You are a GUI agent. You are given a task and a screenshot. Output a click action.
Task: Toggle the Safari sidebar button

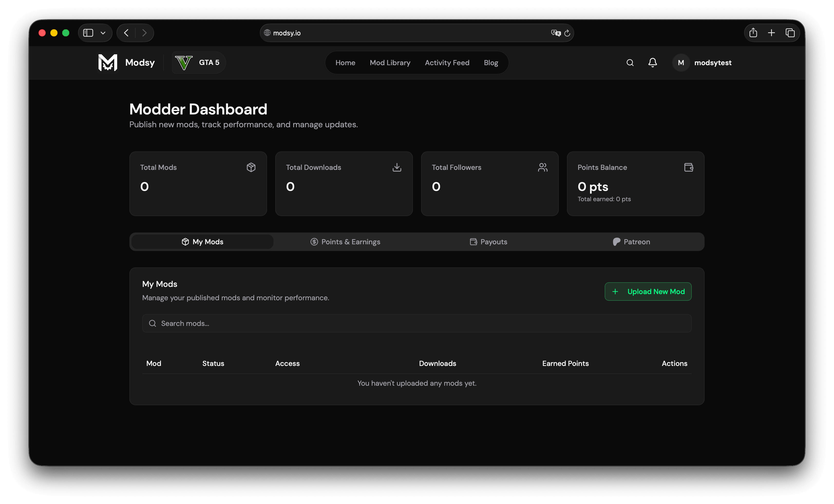88,33
